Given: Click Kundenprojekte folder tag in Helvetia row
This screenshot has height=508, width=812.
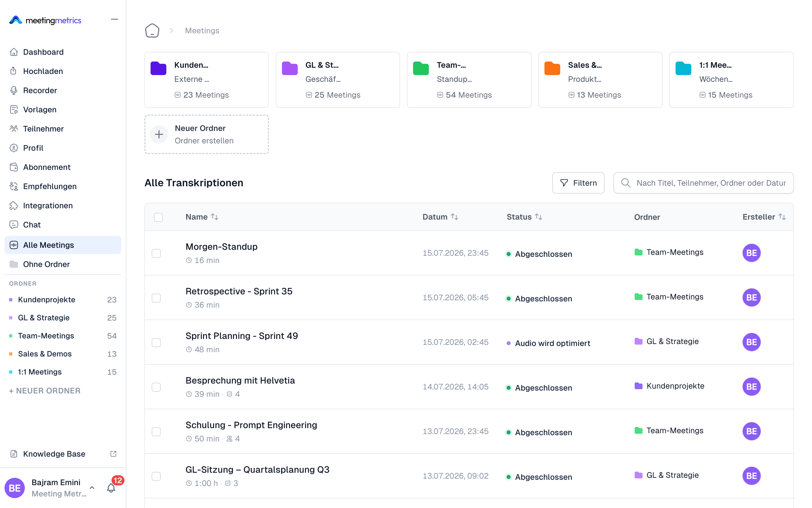Looking at the screenshot, I should pyautogui.click(x=669, y=386).
